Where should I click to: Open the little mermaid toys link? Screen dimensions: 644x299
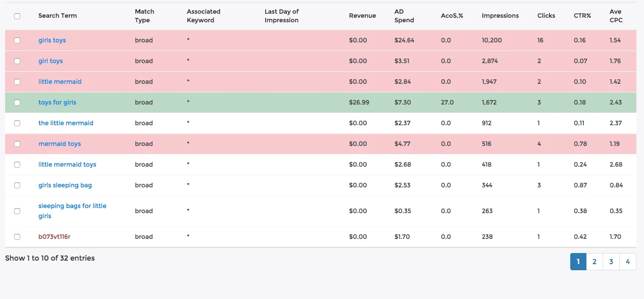(67, 165)
